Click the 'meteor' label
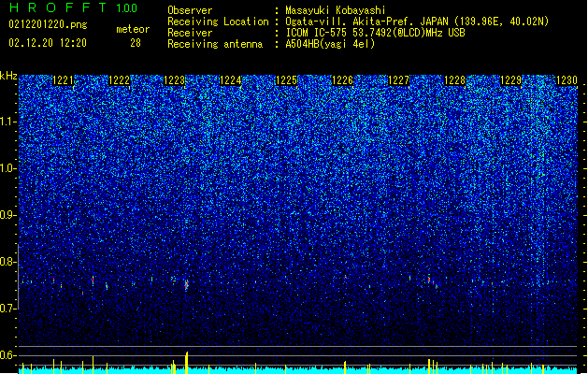The image size is (588, 374). (133, 29)
